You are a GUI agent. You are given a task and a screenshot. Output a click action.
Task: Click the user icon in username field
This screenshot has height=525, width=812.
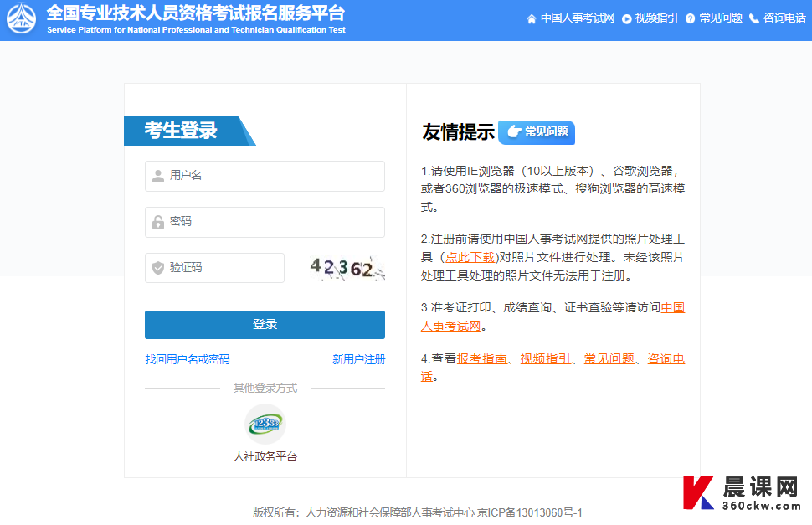pos(158,176)
